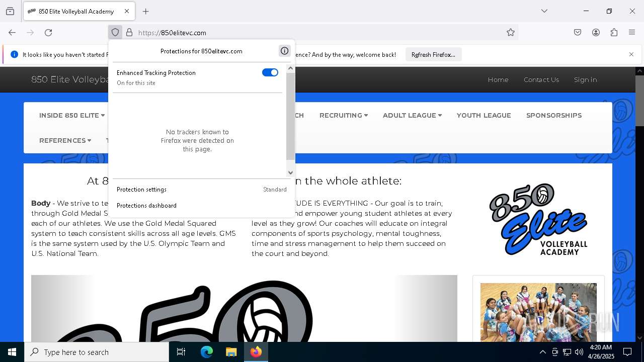
Task: Expand the Adult League menu
Action: (412, 115)
